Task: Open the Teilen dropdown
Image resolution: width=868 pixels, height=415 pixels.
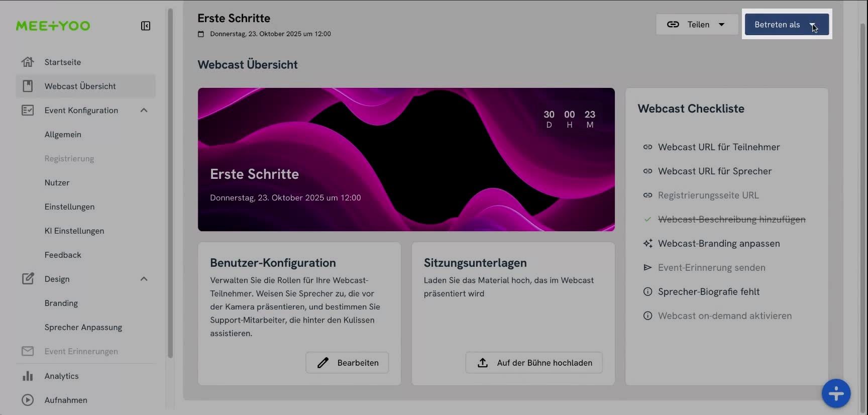Action: point(696,25)
